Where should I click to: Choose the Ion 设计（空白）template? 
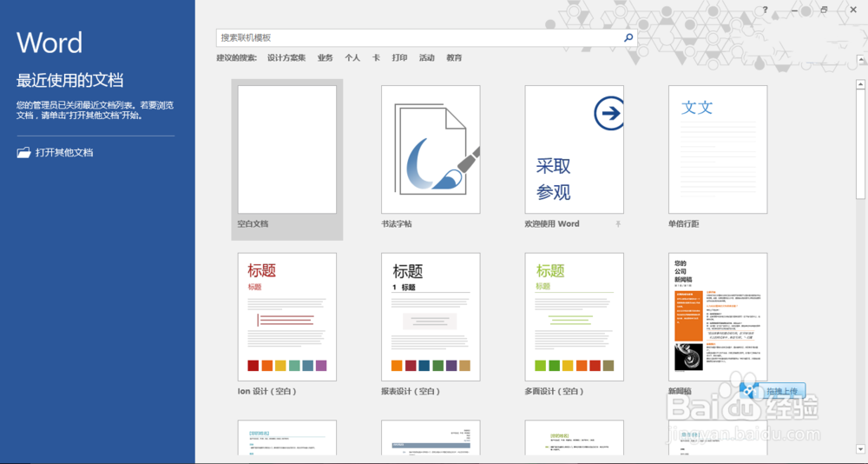286,317
